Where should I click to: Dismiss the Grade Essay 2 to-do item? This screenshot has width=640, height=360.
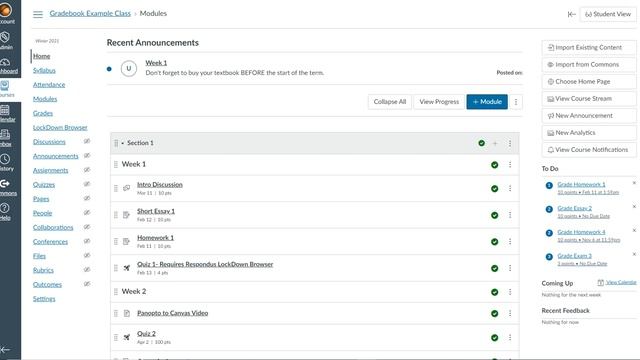pyautogui.click(x=634, y=207)
